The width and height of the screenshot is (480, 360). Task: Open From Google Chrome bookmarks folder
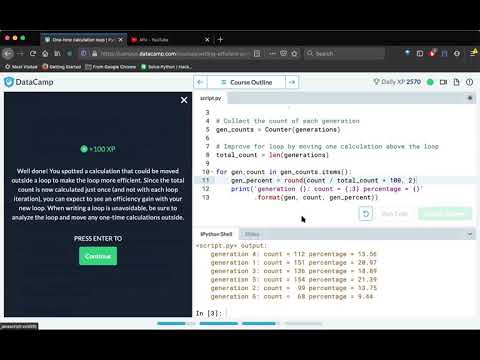111,67
